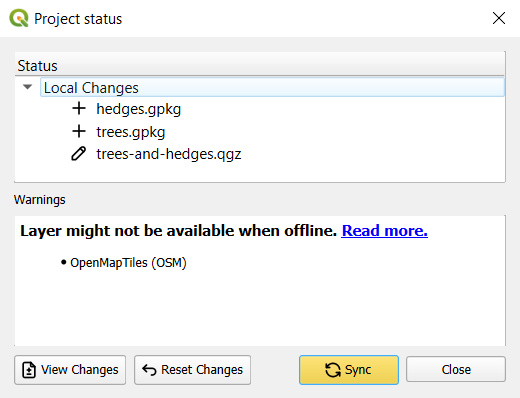Screen dimensions: 520x398
Task: Click the QGIS logo in title bar
Action: (x=19, y=18)
